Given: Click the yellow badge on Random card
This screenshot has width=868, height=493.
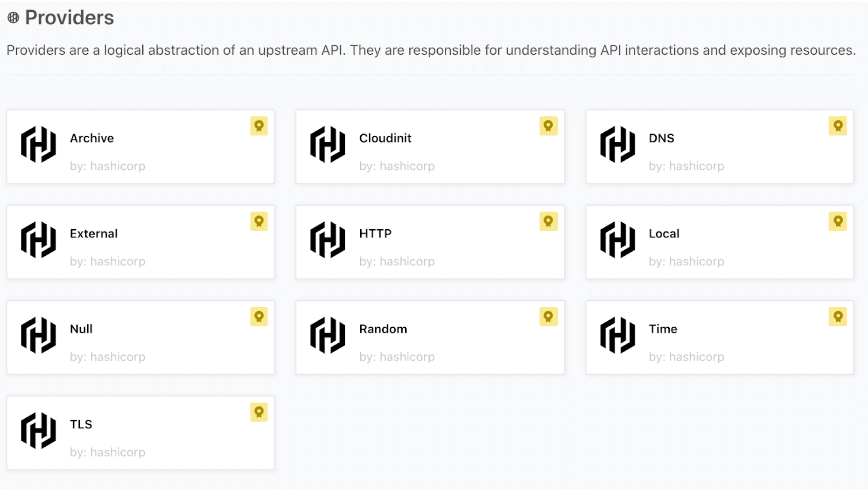Looking at the screenshot, I should point(548,317).
